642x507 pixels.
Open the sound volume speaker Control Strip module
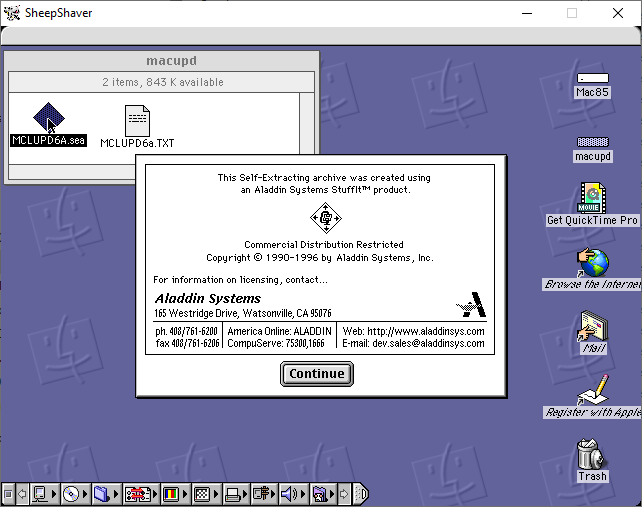coord(294,494)
